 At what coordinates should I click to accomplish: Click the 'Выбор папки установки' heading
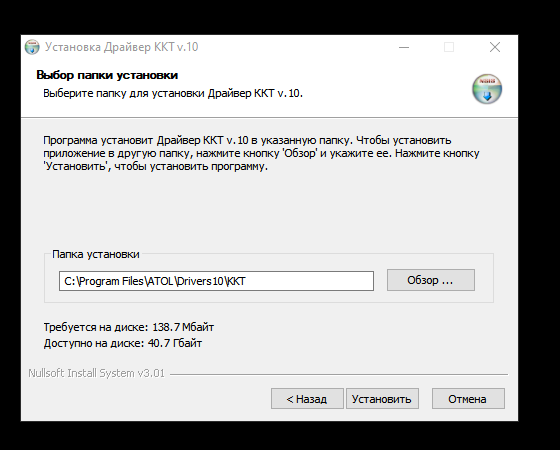[x=107, y=75]
